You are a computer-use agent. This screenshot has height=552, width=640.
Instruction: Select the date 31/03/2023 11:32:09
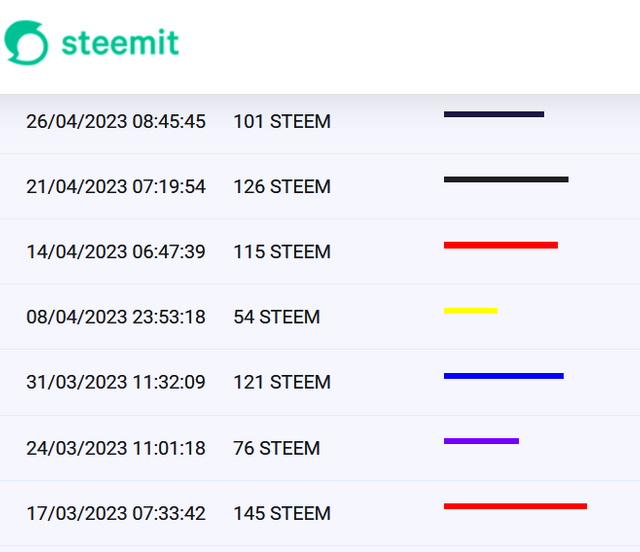[116, 383]
